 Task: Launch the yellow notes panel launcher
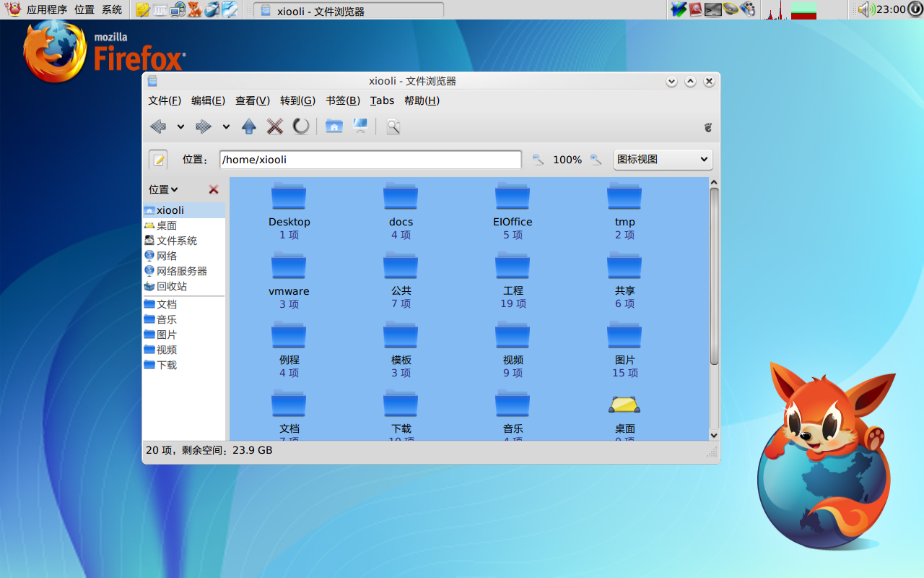click(143, 10)
